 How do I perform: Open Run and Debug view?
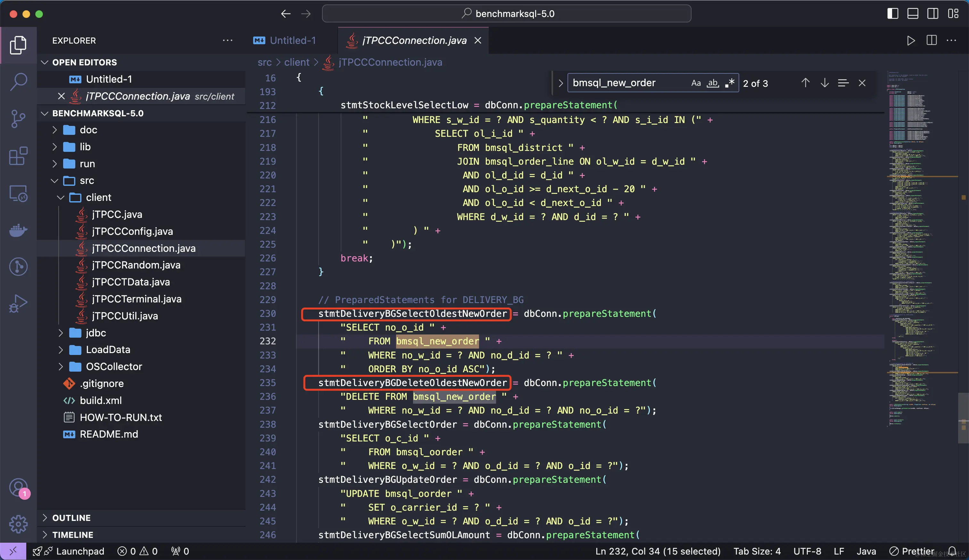click(x=18, y=304)
